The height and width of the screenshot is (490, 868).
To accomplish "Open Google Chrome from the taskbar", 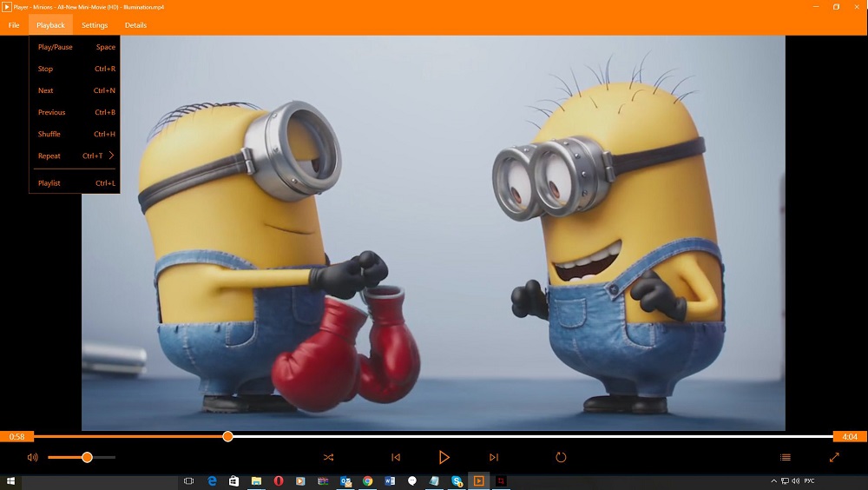I will [367, 481].
